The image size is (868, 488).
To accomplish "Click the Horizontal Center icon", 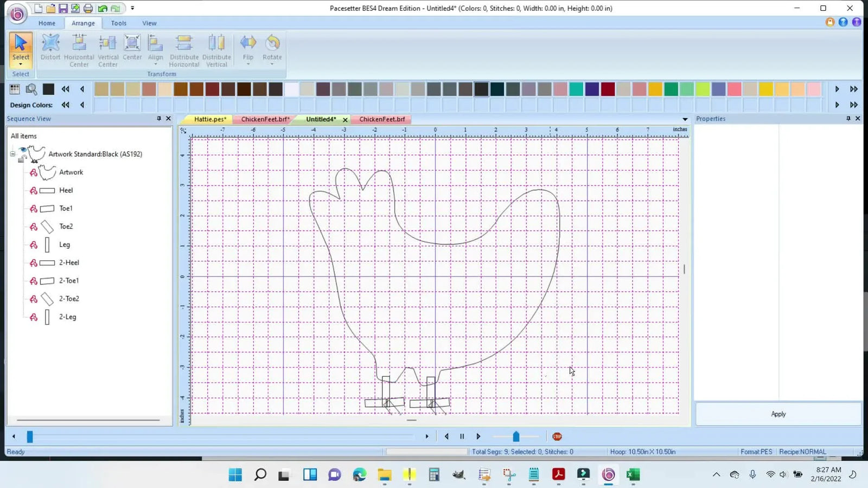I will [x=79, y=42].
